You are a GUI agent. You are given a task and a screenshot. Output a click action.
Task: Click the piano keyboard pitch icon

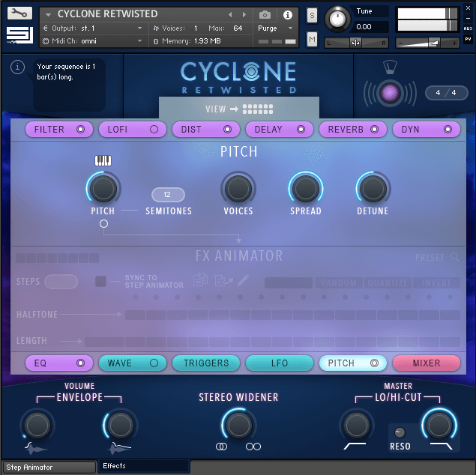pos(103,160)
